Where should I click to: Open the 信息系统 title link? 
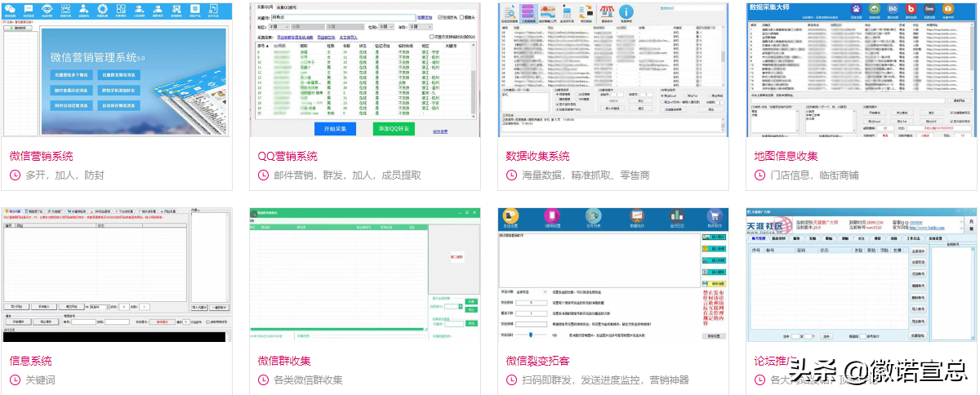pyautogui.click(x=31, y=360)
